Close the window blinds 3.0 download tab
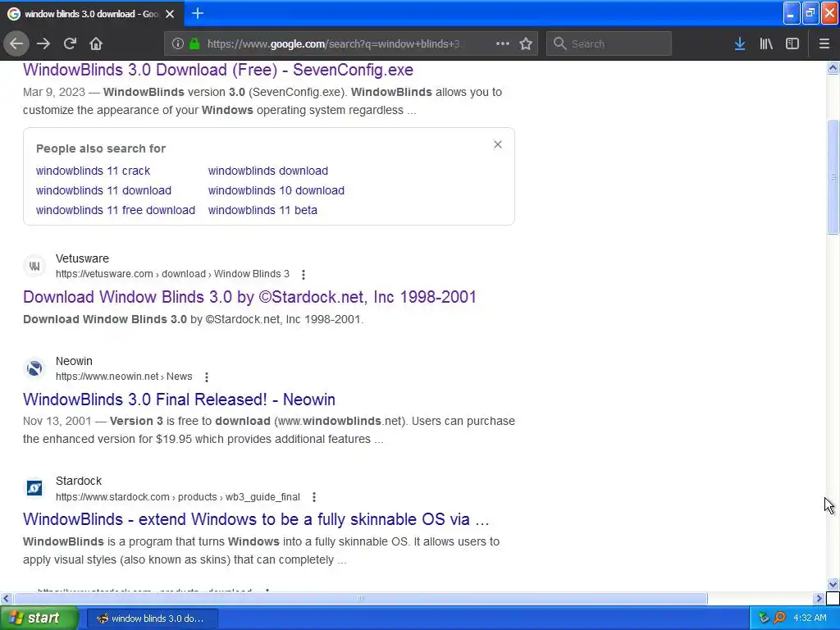The image size is (840, 630). coord(170,14)
